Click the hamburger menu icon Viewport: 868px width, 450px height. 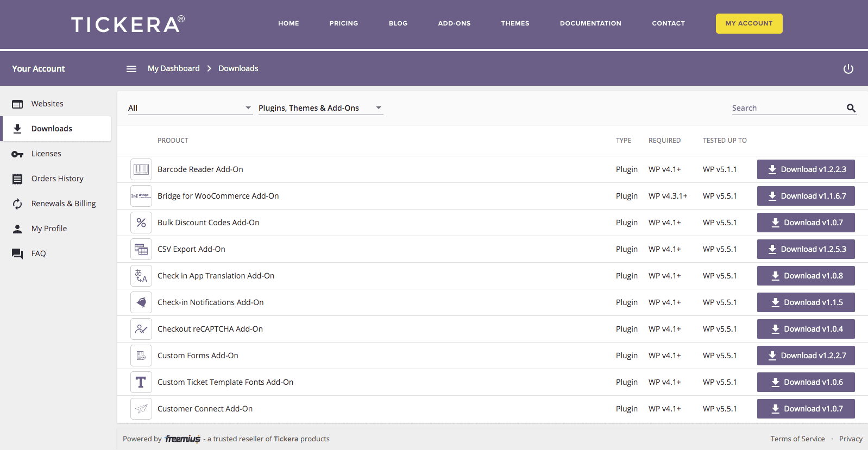131,69
